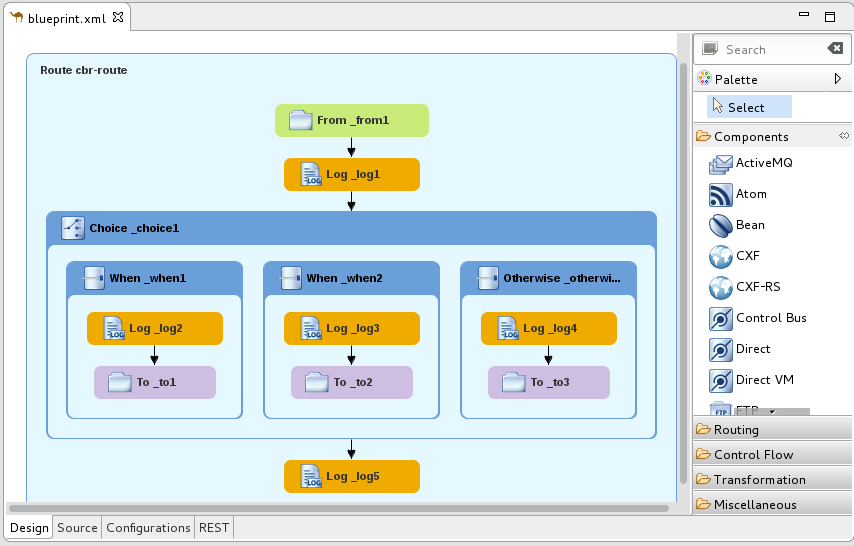Switch to the Source tab
This screenshot has height=546, width=854.
77,528
